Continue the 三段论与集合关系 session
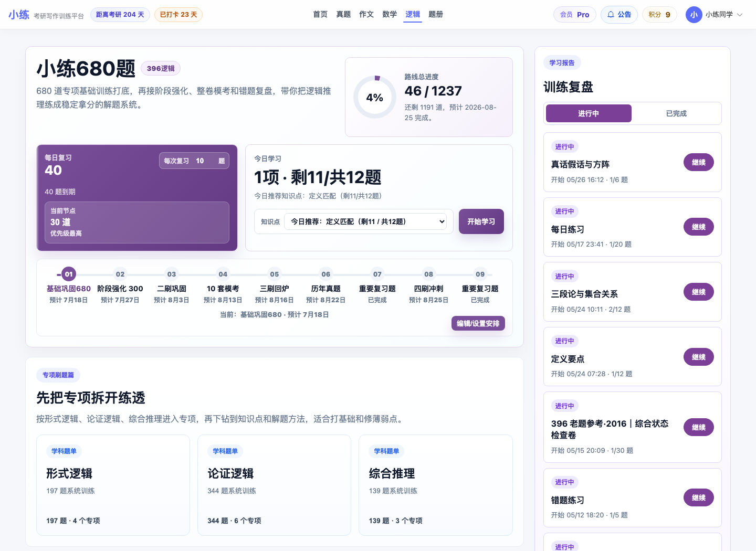The height and width of the screenshot is (551, 756). (x=699, y=292)
